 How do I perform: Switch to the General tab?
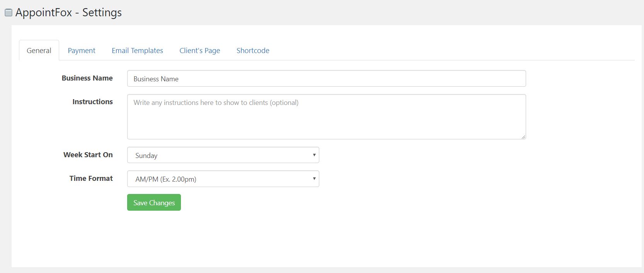[x=39, y=51]
